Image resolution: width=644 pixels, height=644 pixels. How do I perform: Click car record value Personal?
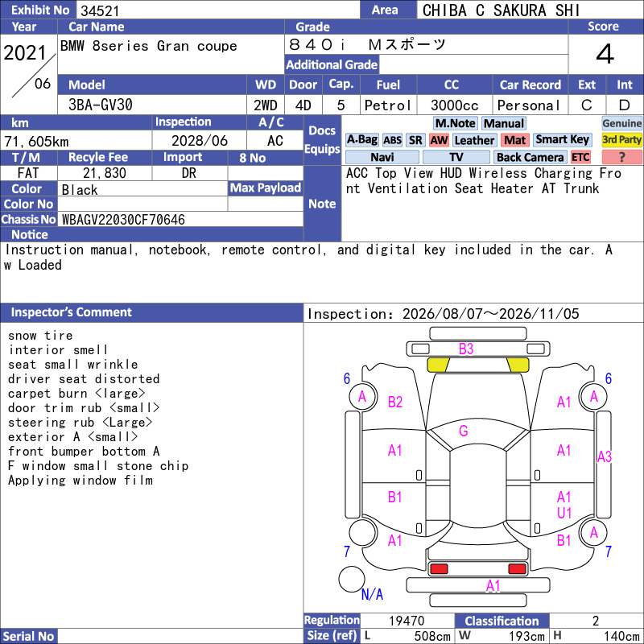[x=528, y=105]
